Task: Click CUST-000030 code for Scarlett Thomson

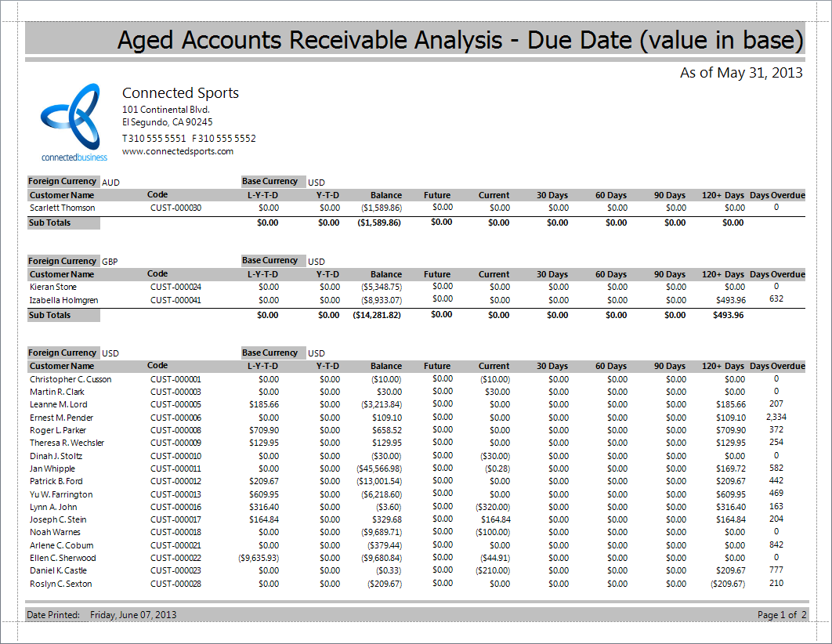Action: click(165, 208)
